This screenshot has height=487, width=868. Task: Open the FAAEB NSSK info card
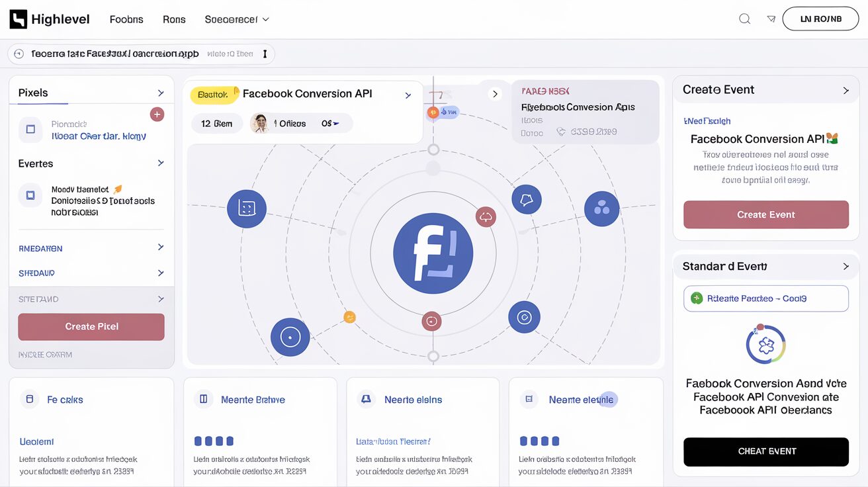click(x=585, y=111)
